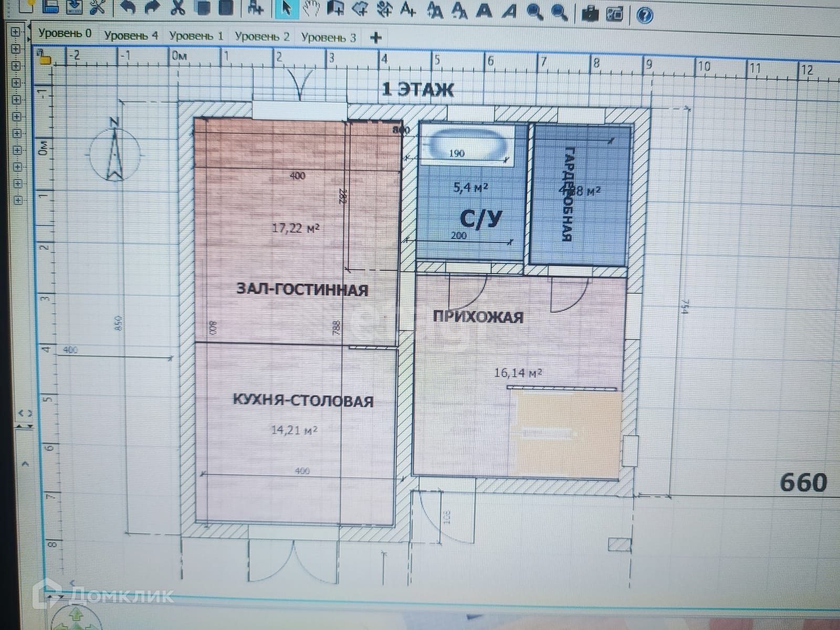Select the С/У bathroom label

(x=481, y=219)
